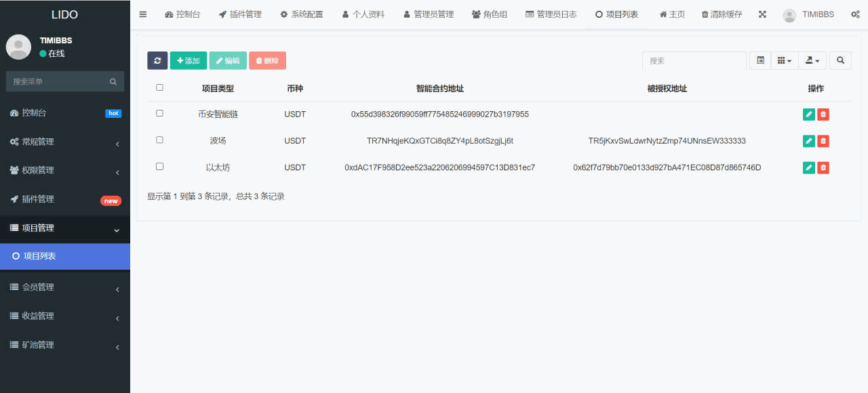Click the green 添加 button
The image size is (868, 393).
click(x=188, y=60)
